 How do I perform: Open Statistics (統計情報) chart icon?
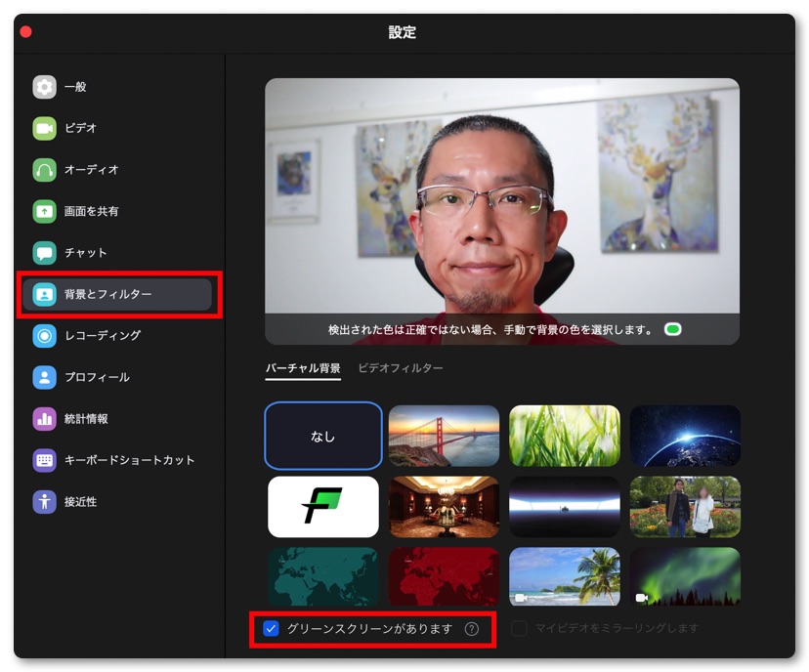click(45, 419)
